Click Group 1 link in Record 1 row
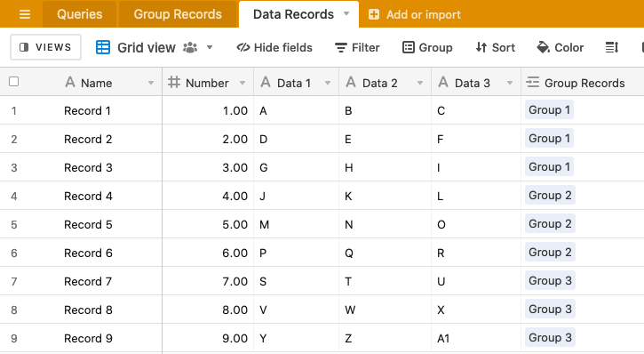 549,109
